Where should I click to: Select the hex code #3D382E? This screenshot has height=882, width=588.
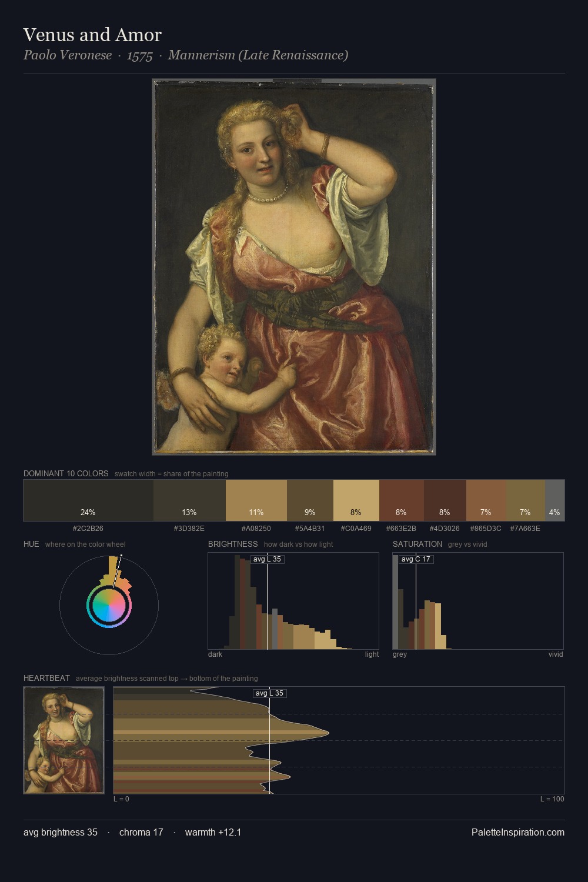point(189,529)
